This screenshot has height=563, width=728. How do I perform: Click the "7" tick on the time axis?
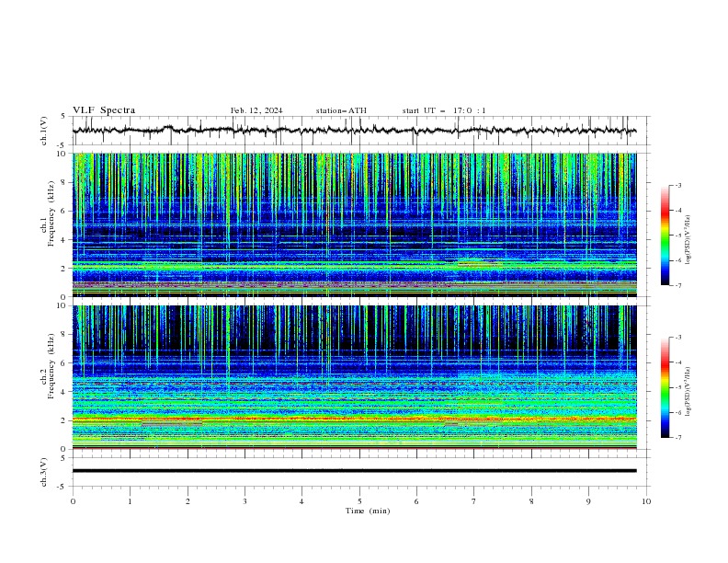coord(474,501)
